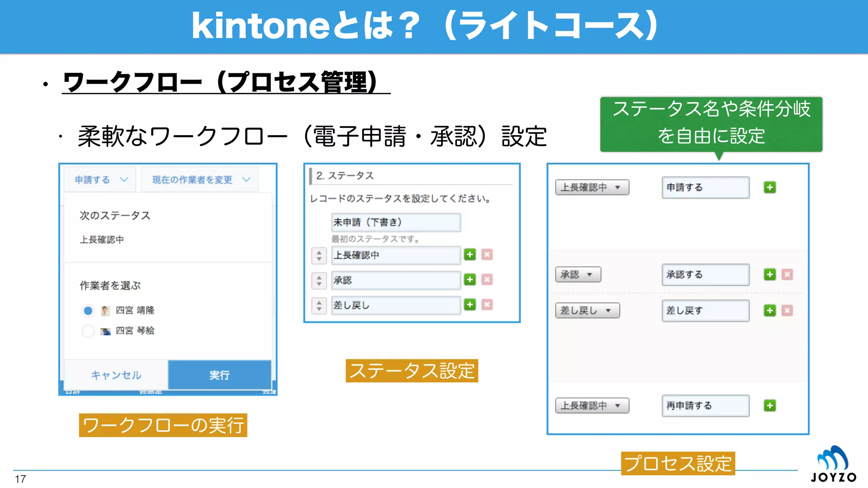Click the 未申請（下書き）status field
The height and width of the screenshot is (488, 868).
point(396,222)
